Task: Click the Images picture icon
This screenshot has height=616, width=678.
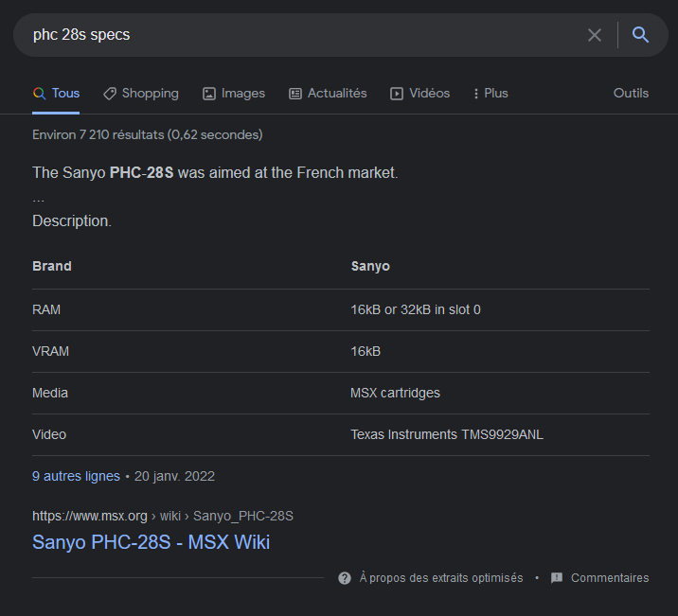Action: coord(209,94)
